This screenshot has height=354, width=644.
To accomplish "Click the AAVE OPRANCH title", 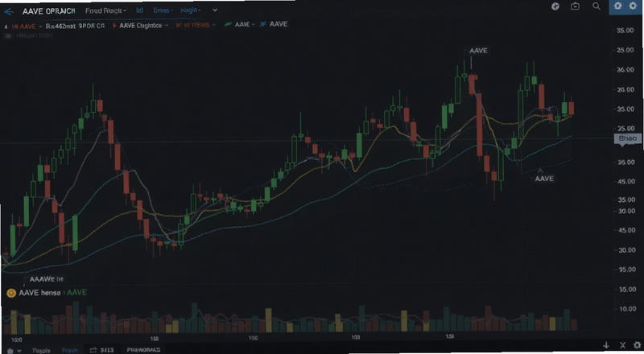I will click(49, 11).
